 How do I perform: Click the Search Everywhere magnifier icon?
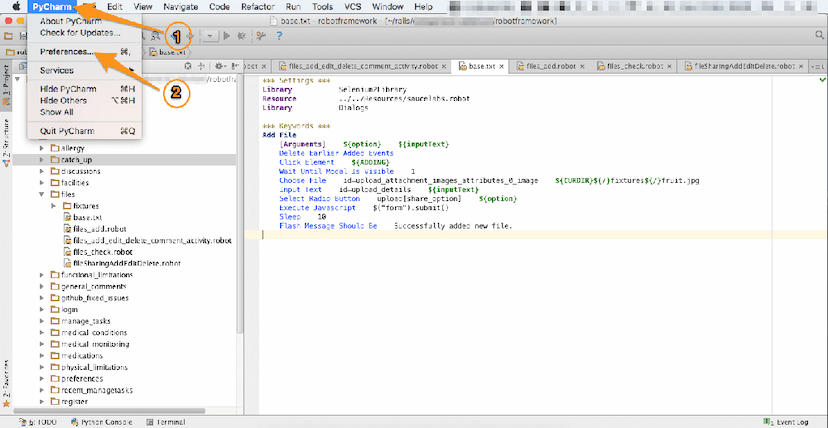point(819,36)
